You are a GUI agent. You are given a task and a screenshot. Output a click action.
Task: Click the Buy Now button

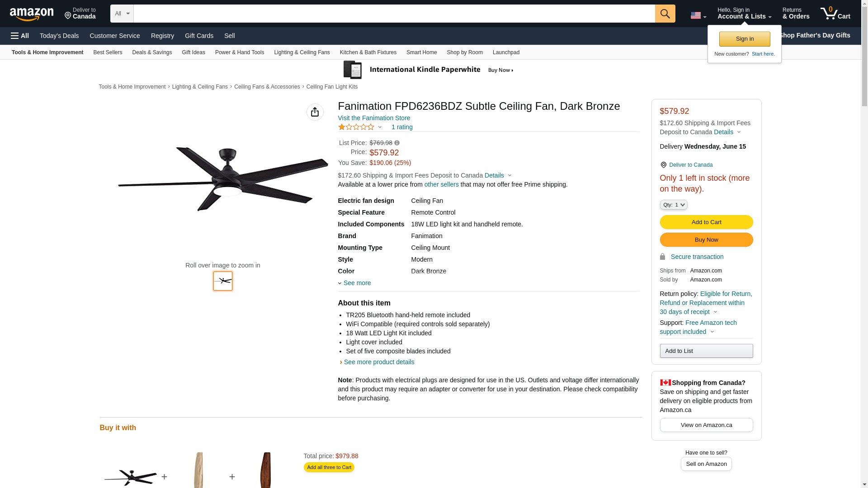(706, 239)
